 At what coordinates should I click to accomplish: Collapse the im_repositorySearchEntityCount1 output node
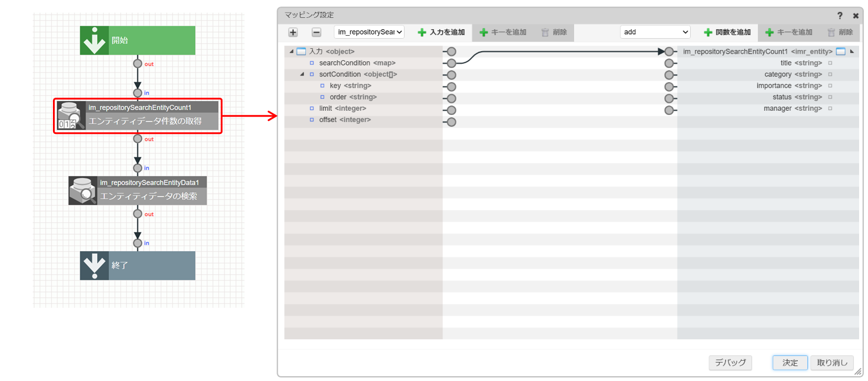(x=852, y=52)
